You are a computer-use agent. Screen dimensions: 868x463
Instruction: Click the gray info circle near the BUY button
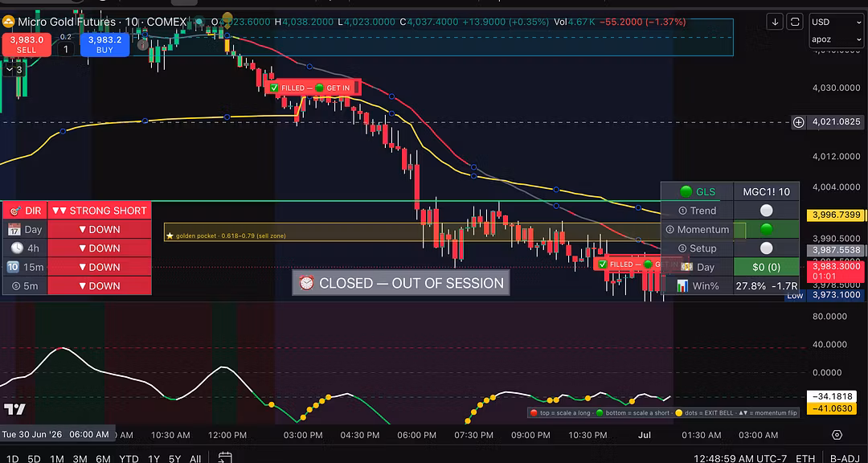coord(143,45)
